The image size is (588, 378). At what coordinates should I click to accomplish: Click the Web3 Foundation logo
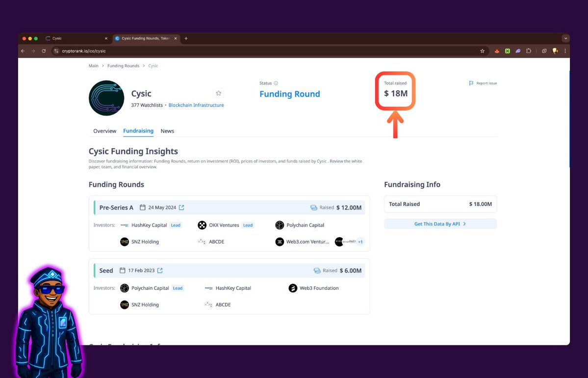(293, 288)
